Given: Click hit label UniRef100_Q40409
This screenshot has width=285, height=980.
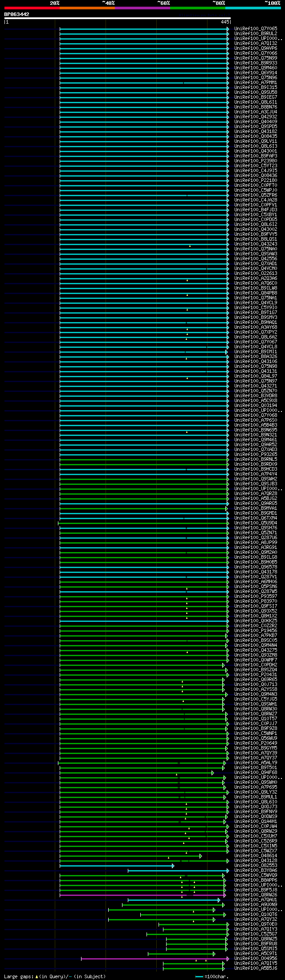Looking at the screenshot, I should [x=256, y=122].
